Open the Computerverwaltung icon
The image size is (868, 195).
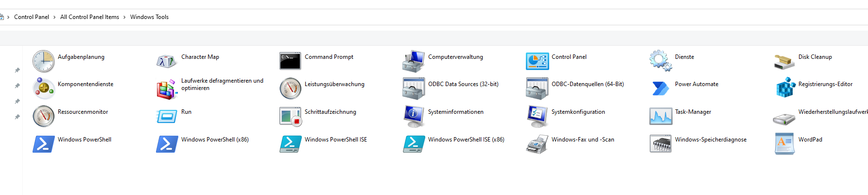coord(414,61)
